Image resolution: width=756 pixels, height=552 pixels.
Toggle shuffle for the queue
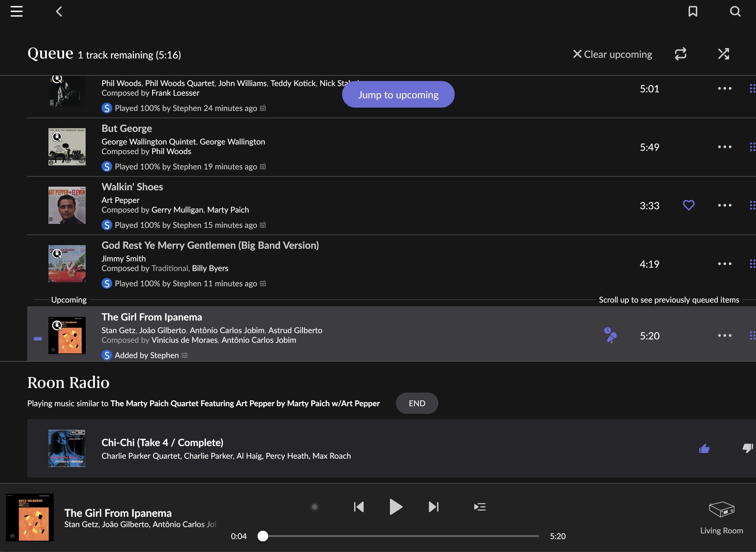tap(723, 54)
